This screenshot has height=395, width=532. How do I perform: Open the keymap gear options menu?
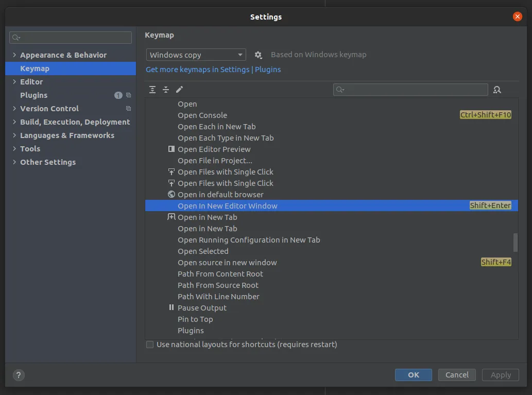coord(259,55)
